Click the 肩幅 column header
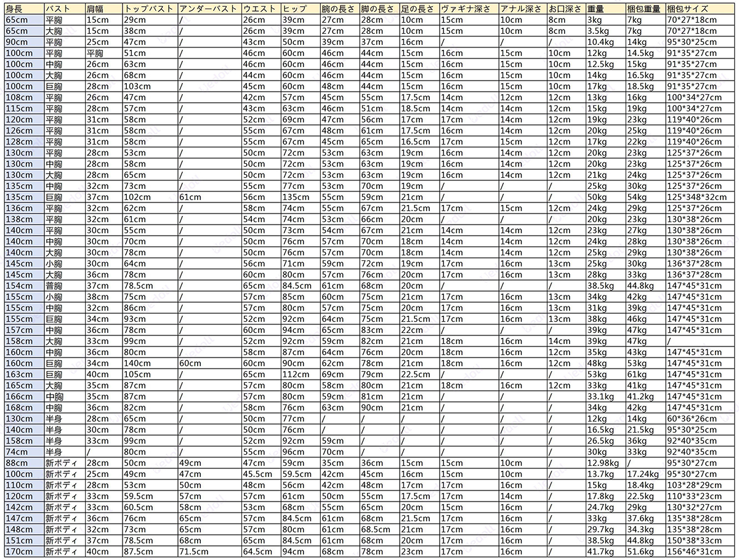This screenshot has height=560, width=739. pyautogui.click(x=103, y=9)
